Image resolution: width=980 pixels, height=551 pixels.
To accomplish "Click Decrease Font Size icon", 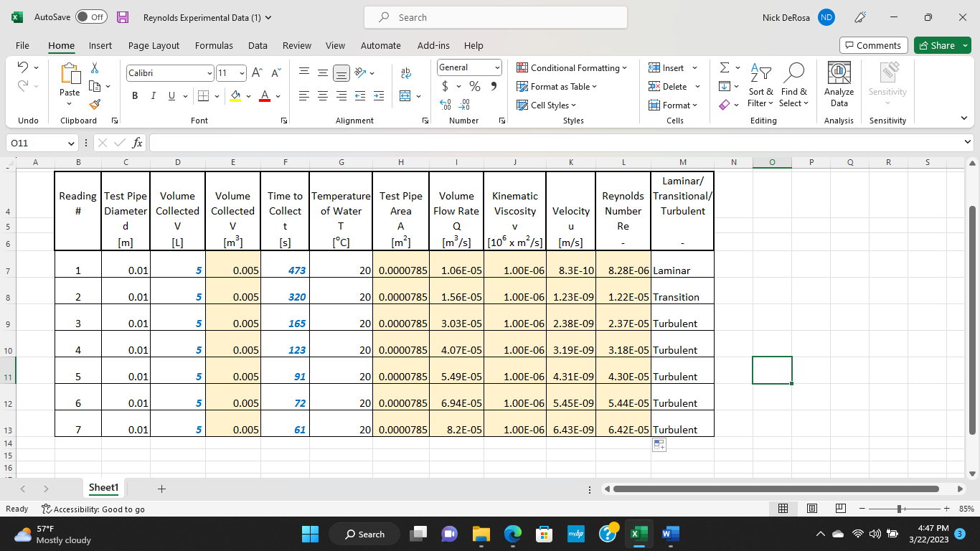I will click(x=276, y=73).
